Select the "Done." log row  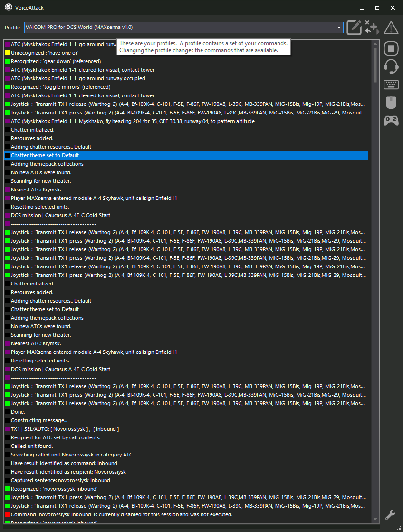pos(186,412)
